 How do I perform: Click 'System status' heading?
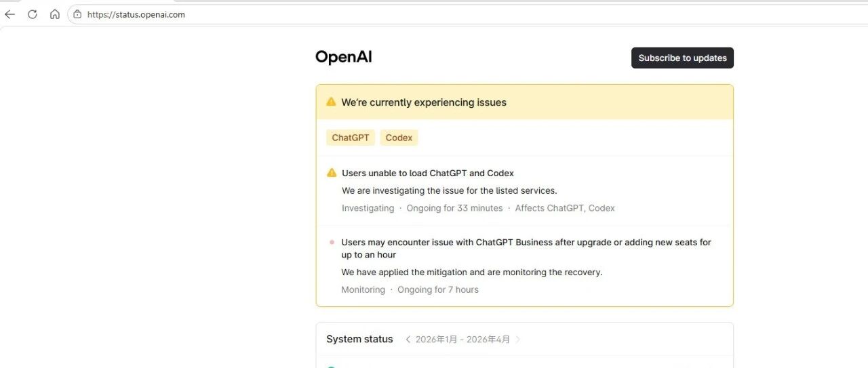pyautogui.click(x=359, y=339)
